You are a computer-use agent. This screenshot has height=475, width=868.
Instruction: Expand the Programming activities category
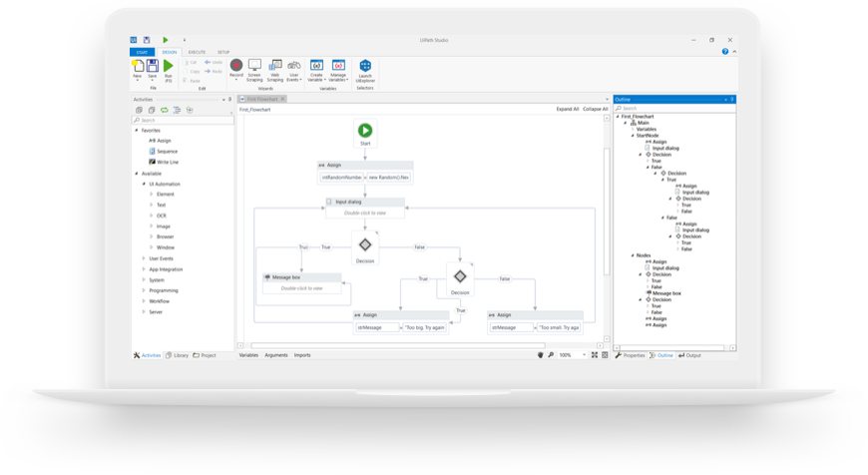click(x=144, y=290)
